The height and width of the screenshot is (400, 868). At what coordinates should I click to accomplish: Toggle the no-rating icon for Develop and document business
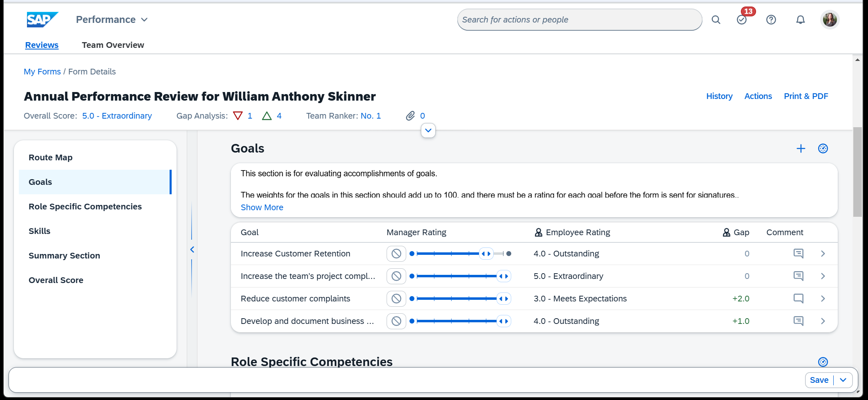tap(396, 321)
